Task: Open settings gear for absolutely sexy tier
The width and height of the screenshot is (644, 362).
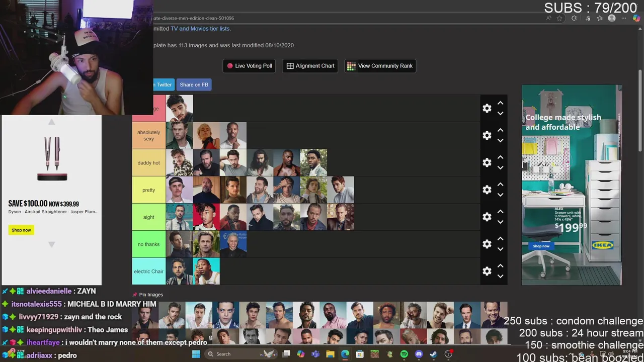Action: [x=487, y=136]
